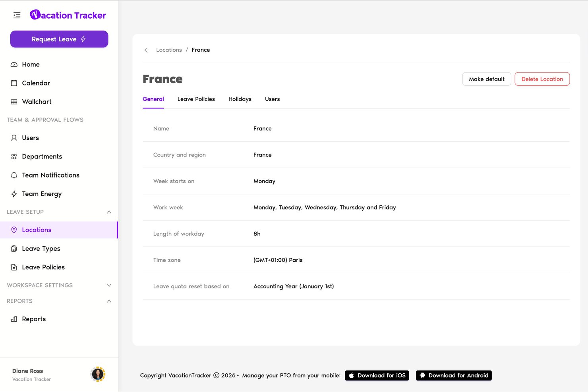The width and height of the screenshot is (588, 392).
Task: Click the Reports bar chart icon
Action: pos(14,319)
